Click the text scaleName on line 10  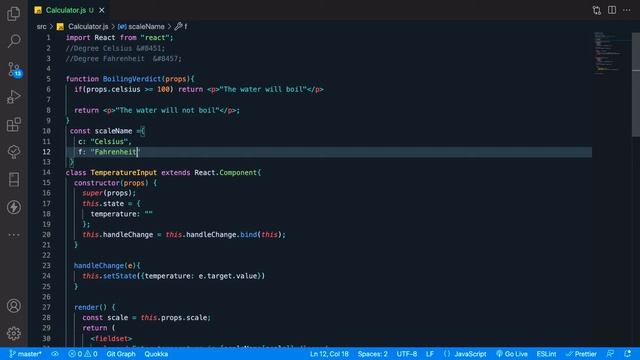coord(113,131)
